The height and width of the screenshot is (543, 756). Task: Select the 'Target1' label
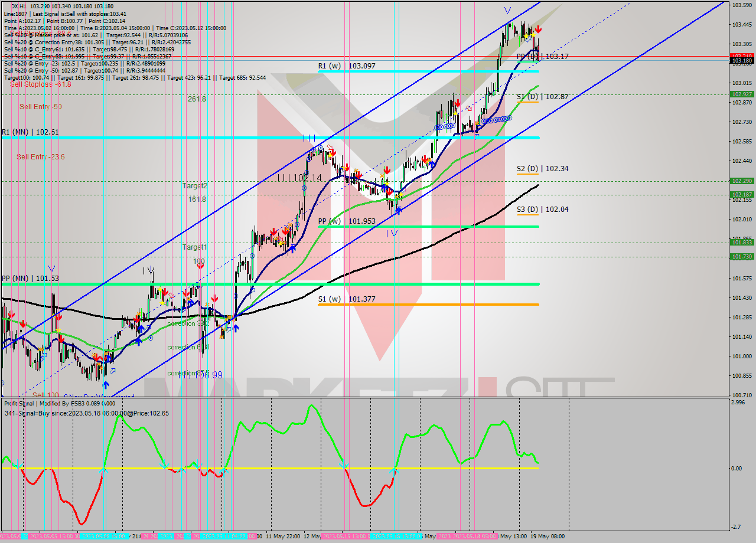pos(194,247)
